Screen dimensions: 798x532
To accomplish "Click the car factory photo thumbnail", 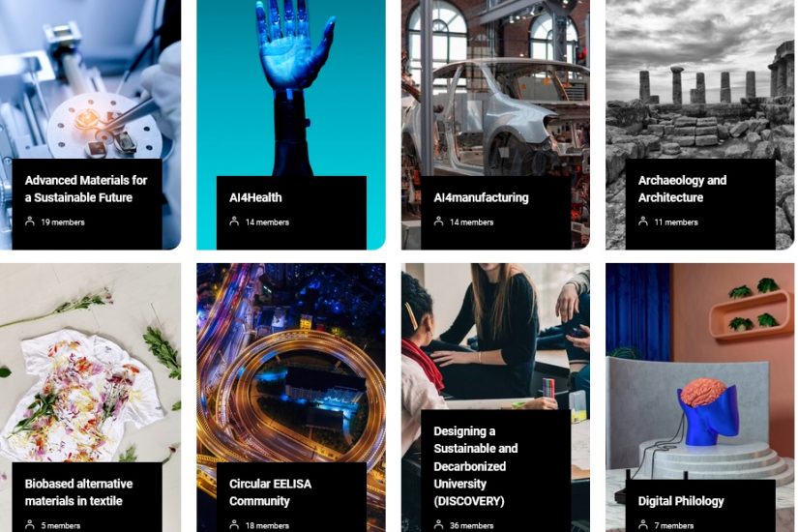I will tap(495, 88).
